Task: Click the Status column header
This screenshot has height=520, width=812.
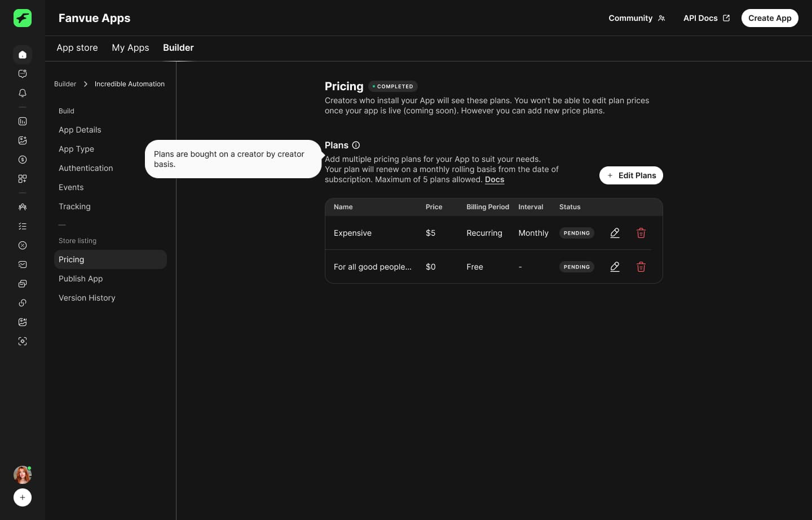Action: [x=570, y=207]
